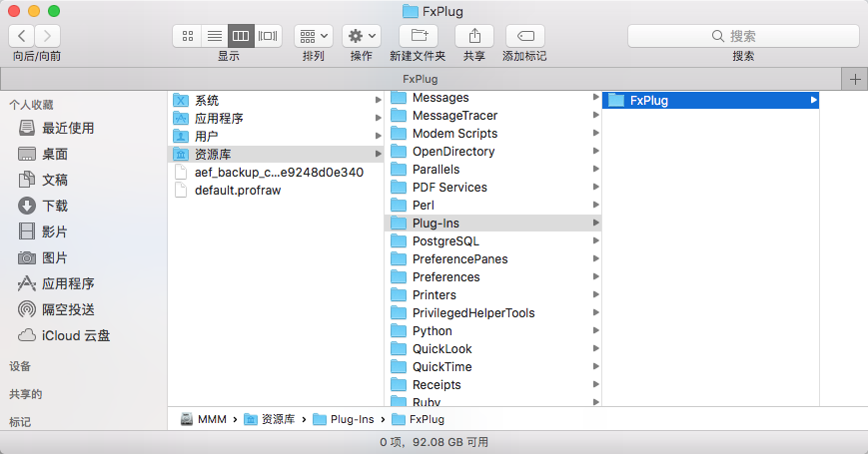Image resolution: width=868 pixels, height=454 pixels.
Task: Click the add tags (添加标记) icon
Action: tap(524, 36)
